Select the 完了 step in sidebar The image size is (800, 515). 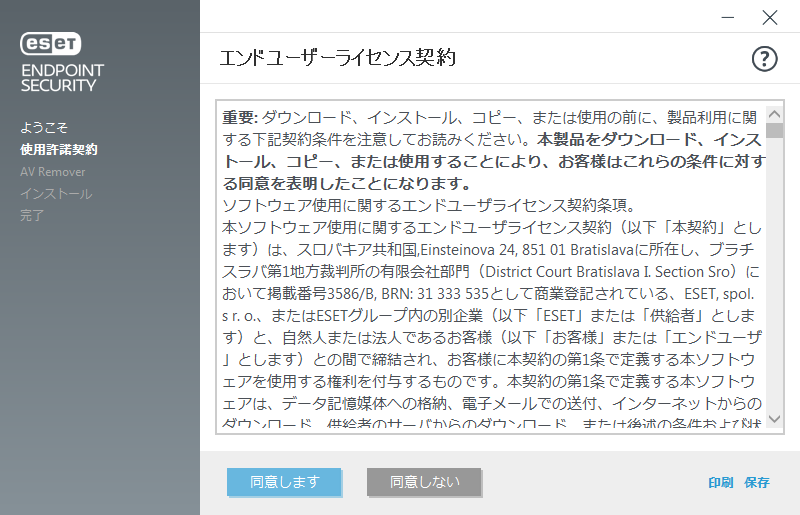32,215
